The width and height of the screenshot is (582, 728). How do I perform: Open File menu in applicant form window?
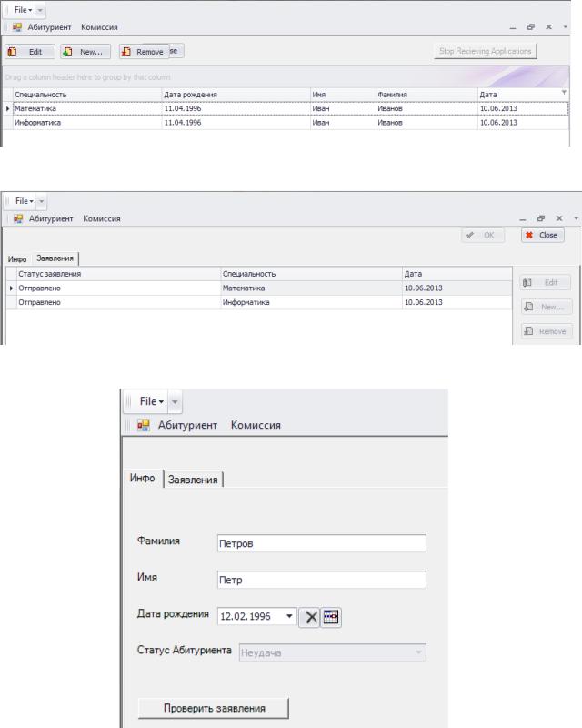tap(151, 401)
